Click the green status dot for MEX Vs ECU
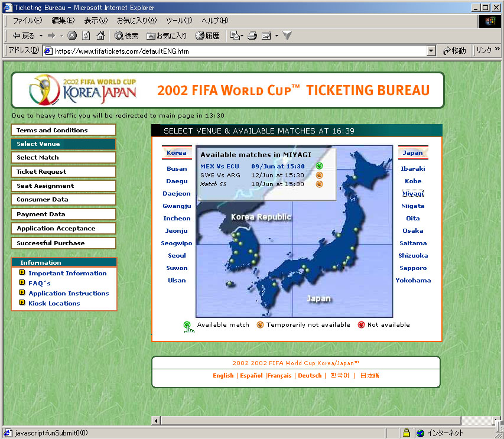Screen dimensions: 504x439 (319, 166)
